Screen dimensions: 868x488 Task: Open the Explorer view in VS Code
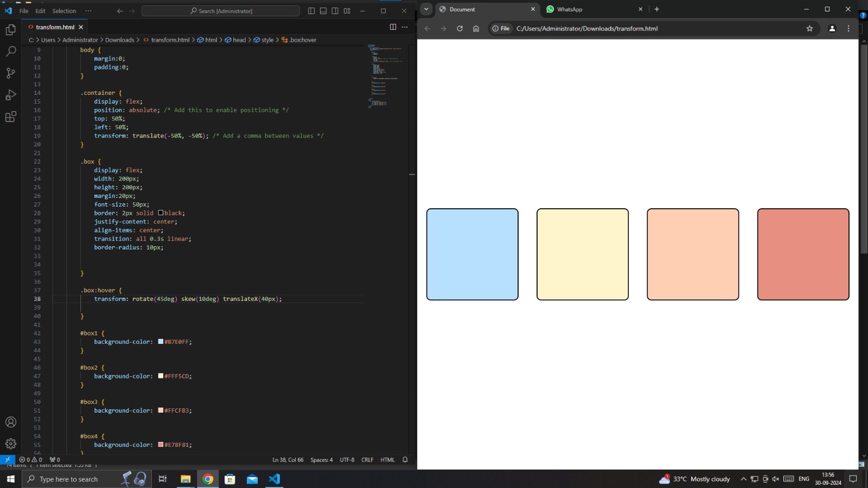[10, 30]
